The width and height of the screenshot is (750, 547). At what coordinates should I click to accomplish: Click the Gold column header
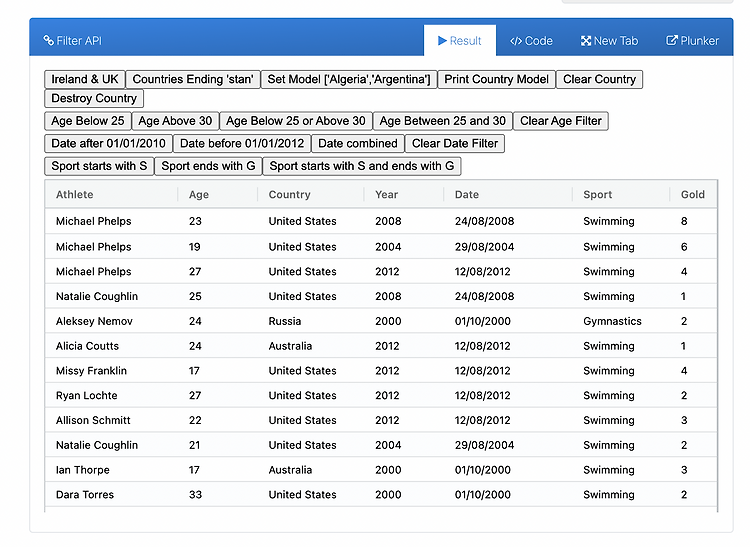point(693,195)
